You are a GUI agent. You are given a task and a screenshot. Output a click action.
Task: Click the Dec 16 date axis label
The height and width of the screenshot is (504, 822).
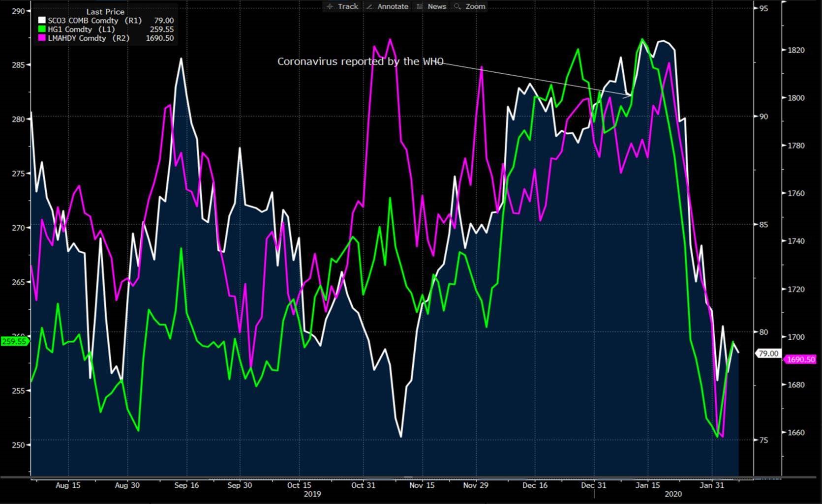pos(535,485)
